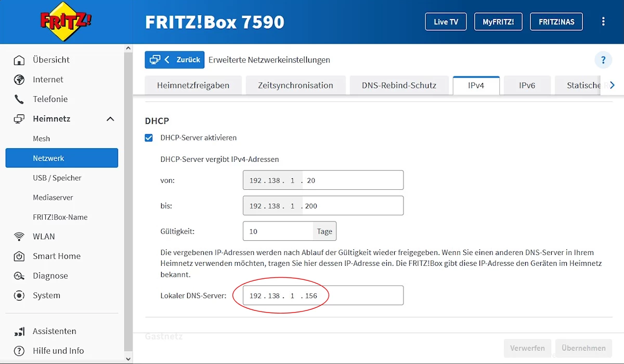Open Live TV
The image size is (624, 364).
(x=446, y=22)
